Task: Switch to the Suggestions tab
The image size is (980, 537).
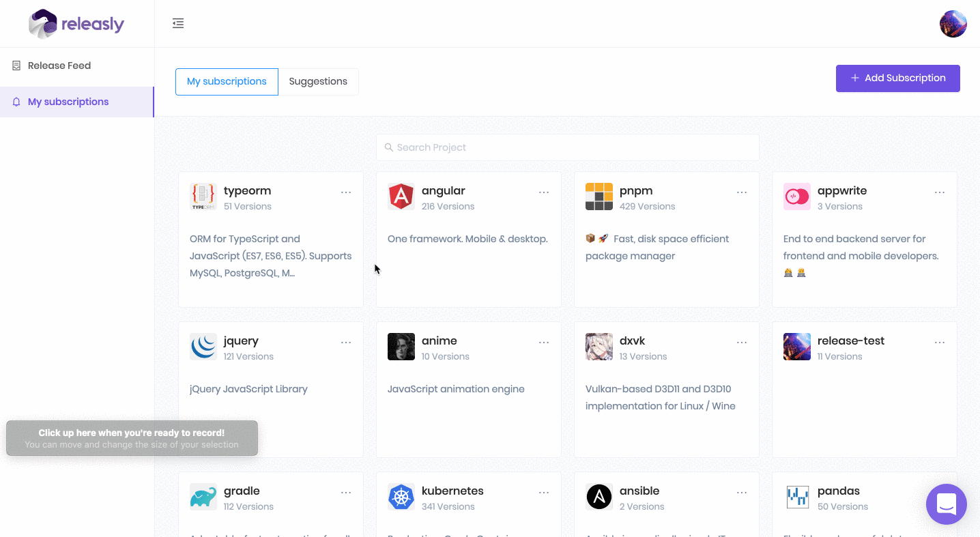Action: tap(318, 82)
